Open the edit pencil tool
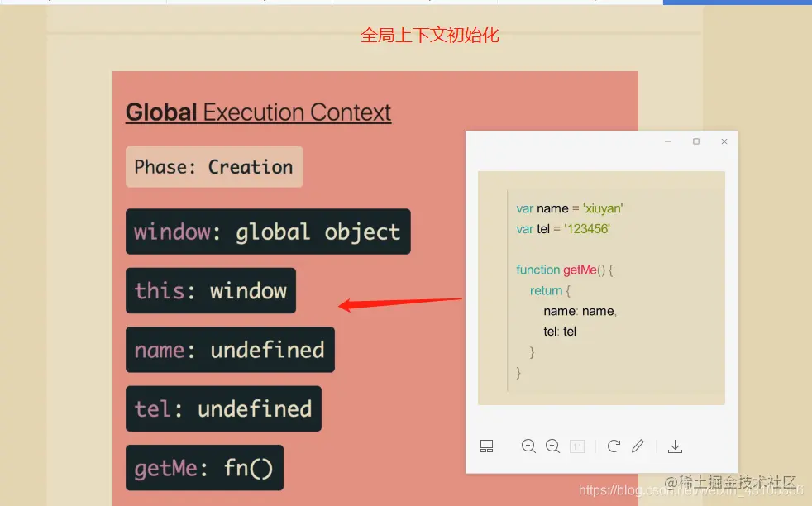 click(638, 446)
